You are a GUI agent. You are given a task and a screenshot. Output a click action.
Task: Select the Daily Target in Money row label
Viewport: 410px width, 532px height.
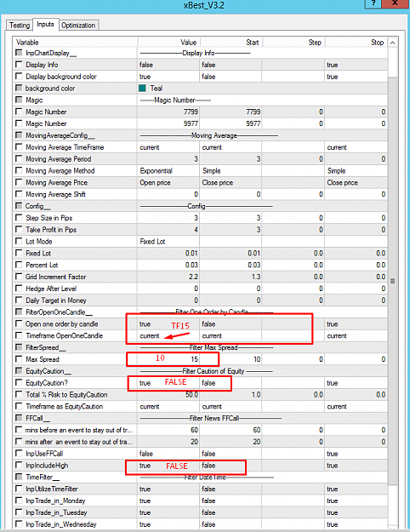(x=56, y=300)
